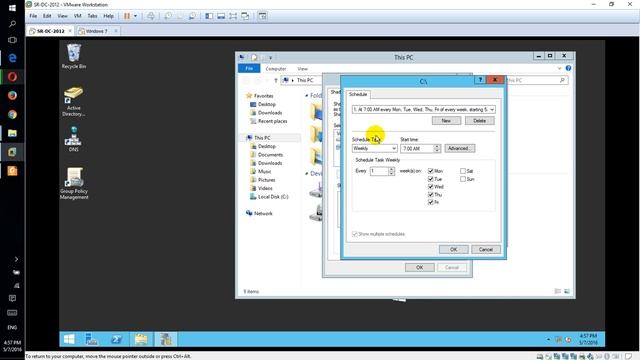
Task: Enter full screen mode via toolbar icon
Action: pyautogui.click(x=233, y=16)
